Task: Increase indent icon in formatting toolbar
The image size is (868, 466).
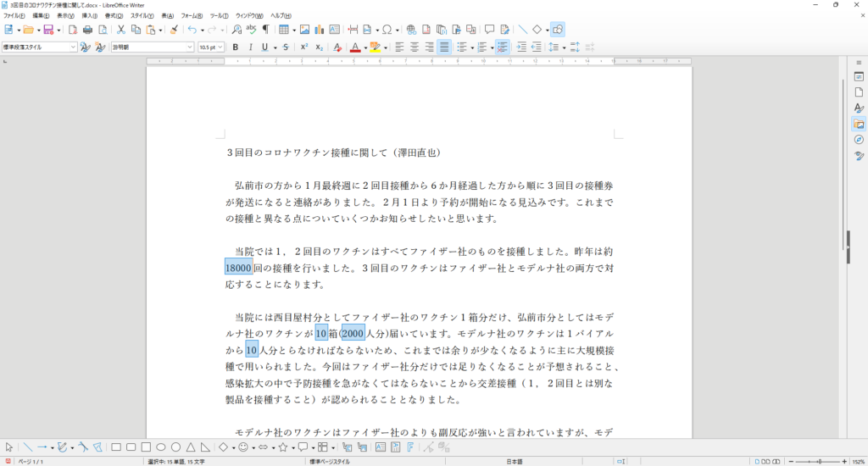Action: (521, 47)
